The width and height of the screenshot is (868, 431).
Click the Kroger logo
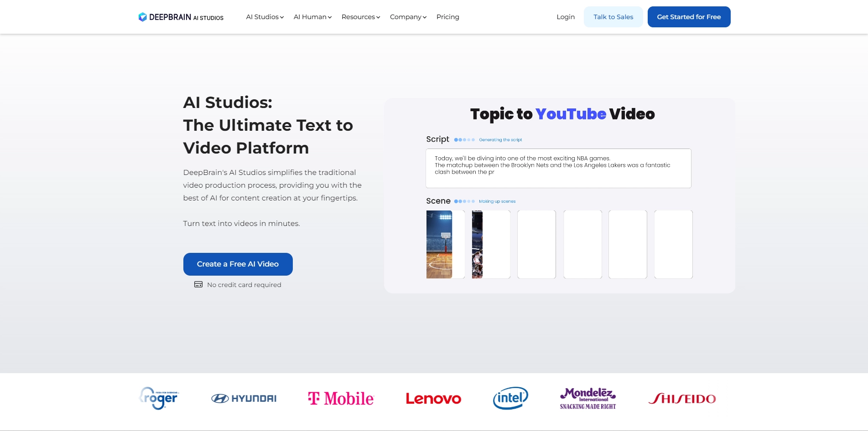[x=159, y=398]
